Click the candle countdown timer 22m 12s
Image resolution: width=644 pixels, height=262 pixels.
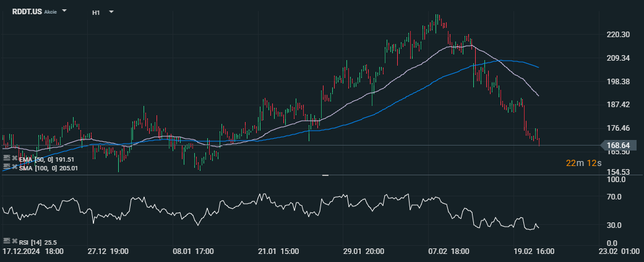pos(584,163)
